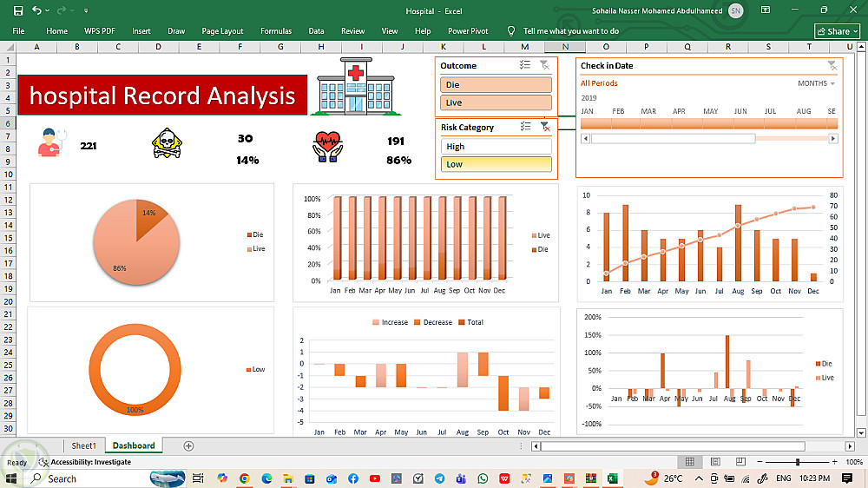Screen dimensions: 868x488
Task: Click the zoom slider handle
Action: tap(797, 462)
